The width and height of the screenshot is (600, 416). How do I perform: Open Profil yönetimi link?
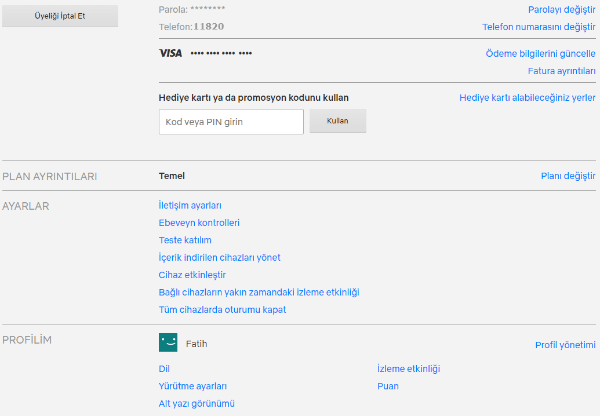565,345
